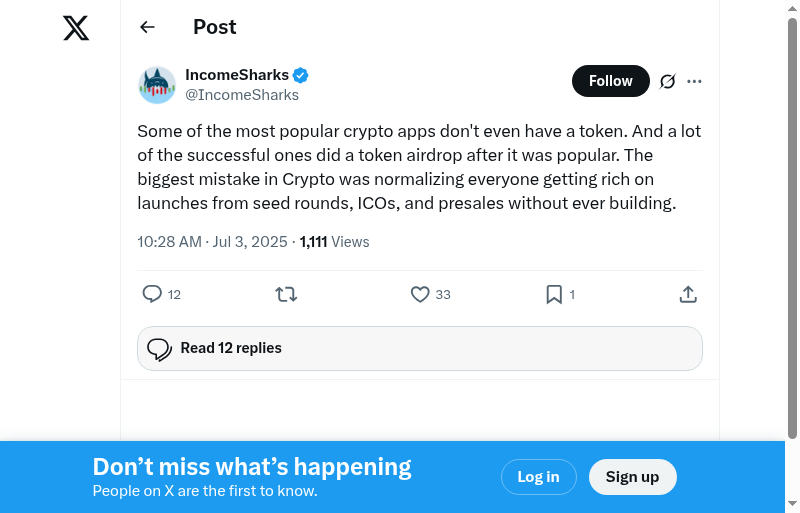Click the reply speech bubble icon

(x=152, y=294)
